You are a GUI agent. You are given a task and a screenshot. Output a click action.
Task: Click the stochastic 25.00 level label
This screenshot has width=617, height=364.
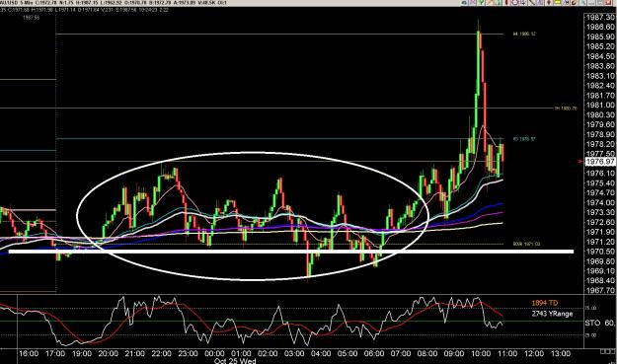(x=591, y=335)
